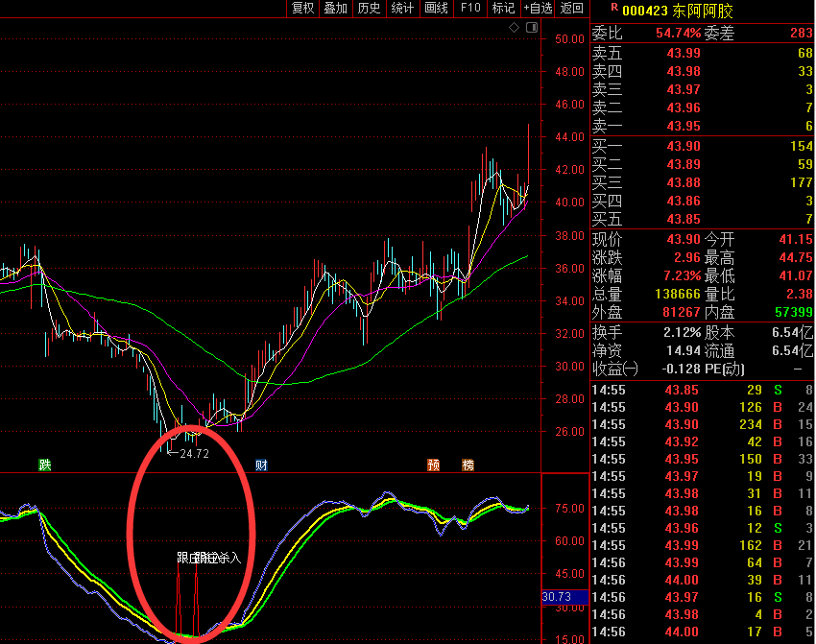The image size is (816, 644).
Task: Click the blue 财 event marker
Action: tap(261, 465)
